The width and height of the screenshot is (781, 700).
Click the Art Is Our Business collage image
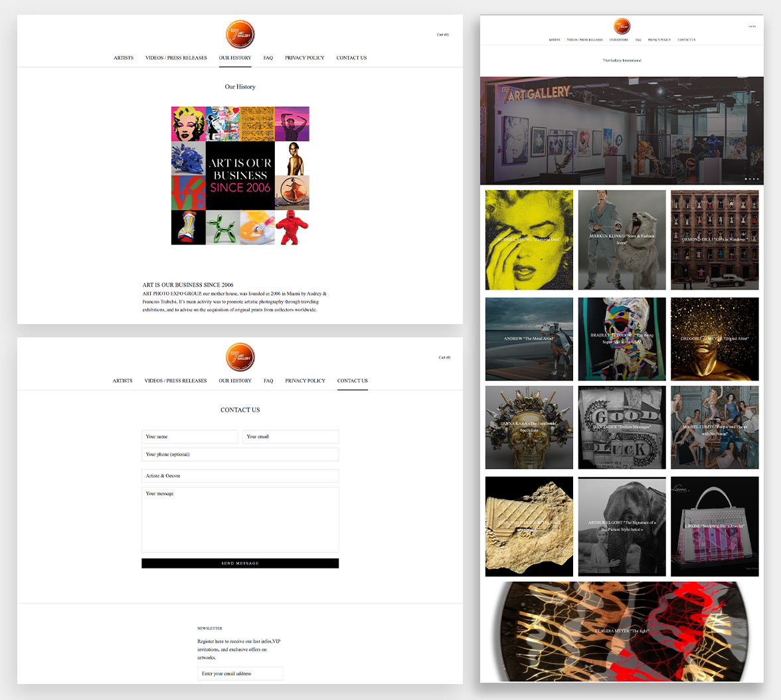[240, 175]
